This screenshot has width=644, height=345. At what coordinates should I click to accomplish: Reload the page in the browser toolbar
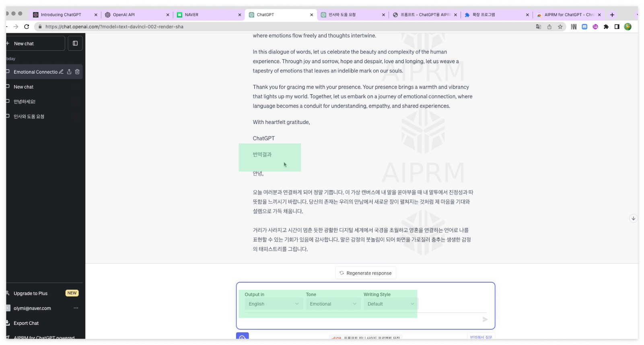click(x=27, y=27)
